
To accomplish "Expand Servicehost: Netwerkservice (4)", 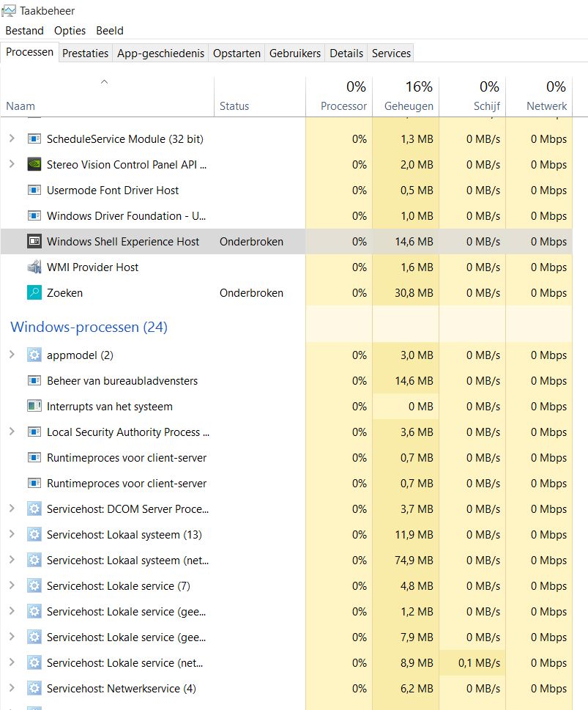I will pyautogui.click(x=12, y=688).
